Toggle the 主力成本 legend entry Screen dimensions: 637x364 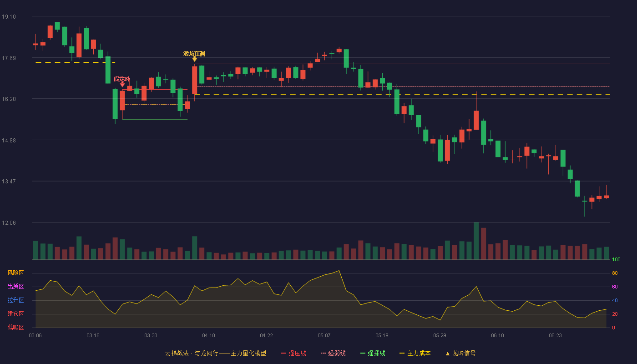415,353
